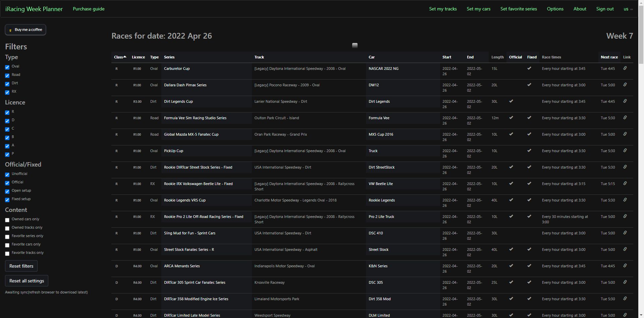The width and height of the screenshot is (644, 318).
Task: Disable the Unofficial filter
Action: click(x=7, y=175)
